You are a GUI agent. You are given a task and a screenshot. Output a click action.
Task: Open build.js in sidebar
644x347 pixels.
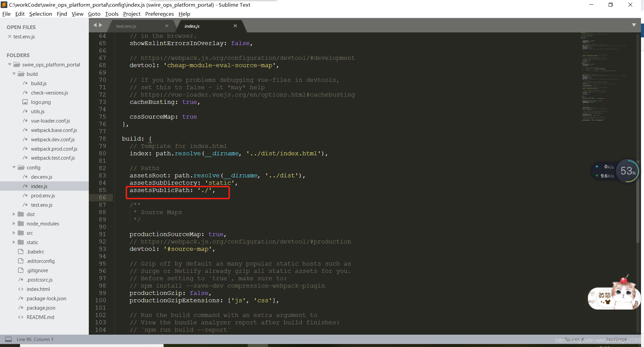point(39,83)
